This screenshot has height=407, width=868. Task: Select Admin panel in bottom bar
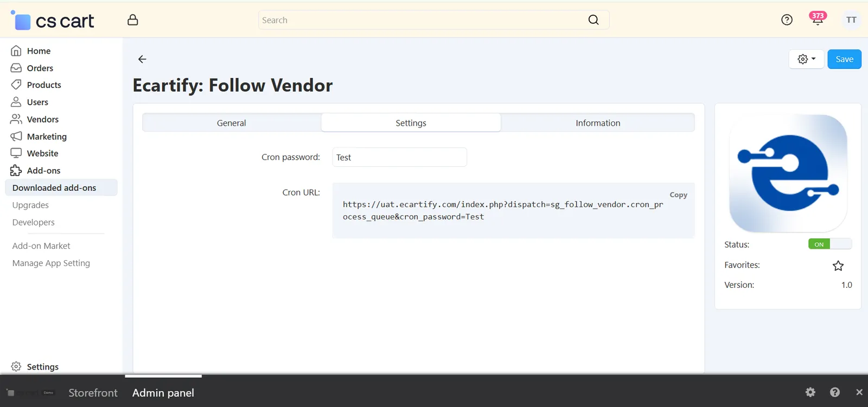(x=163, y=393)
